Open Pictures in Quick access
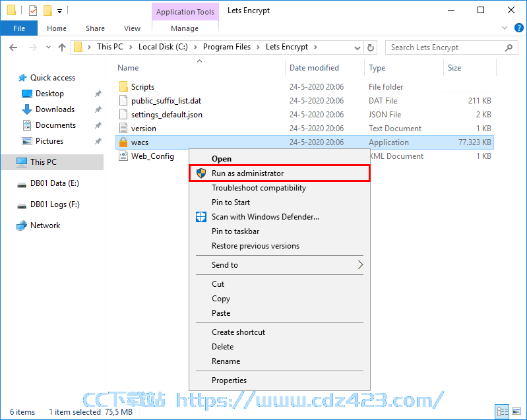Viewport: 527px width, 420px height. click(x=49, y=141)
